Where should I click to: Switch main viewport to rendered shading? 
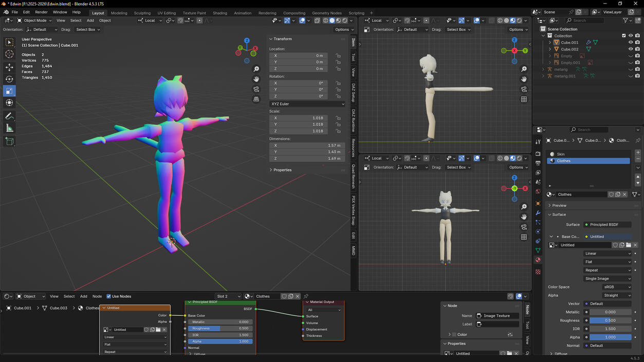(345, 21)
